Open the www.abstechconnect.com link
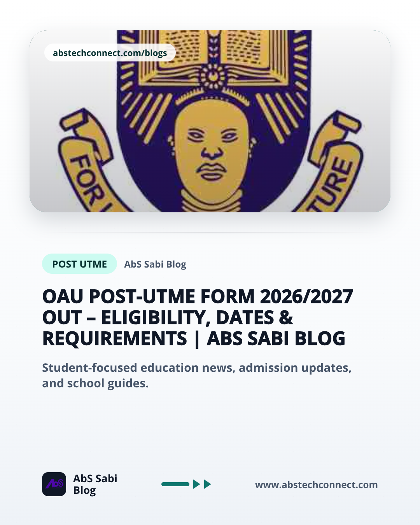Viewport: 420px width, 525px height. pyautogui.click(x=316, y=485)
